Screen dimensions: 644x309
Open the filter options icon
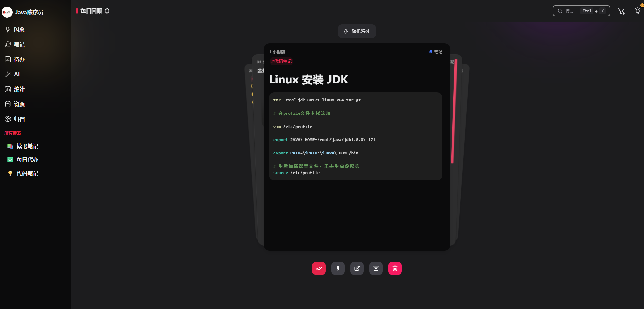(x=621, y=11)
